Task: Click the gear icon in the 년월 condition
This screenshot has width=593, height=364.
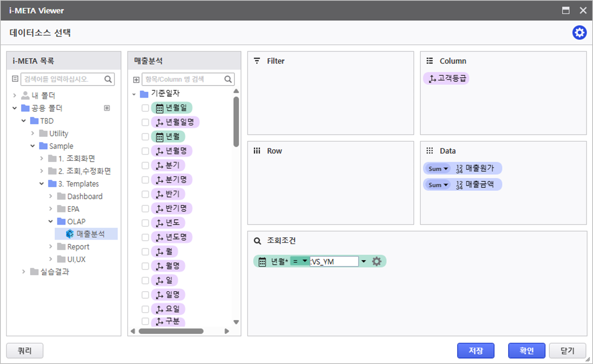Action: tap(377, 261)
